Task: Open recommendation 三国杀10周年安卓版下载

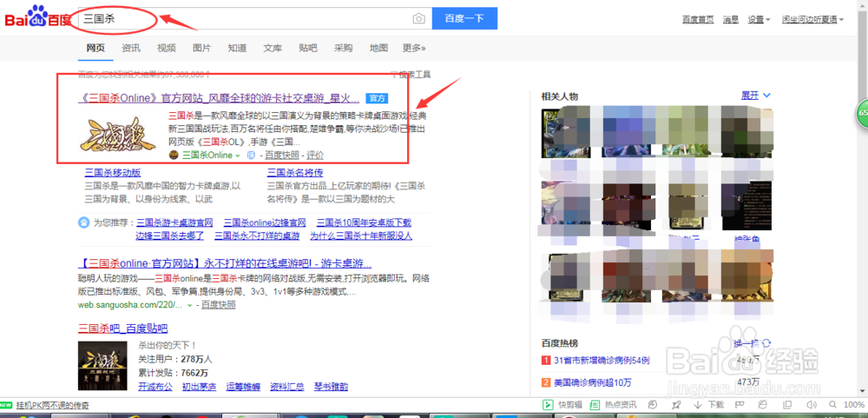Action: (x=365, y=222)
